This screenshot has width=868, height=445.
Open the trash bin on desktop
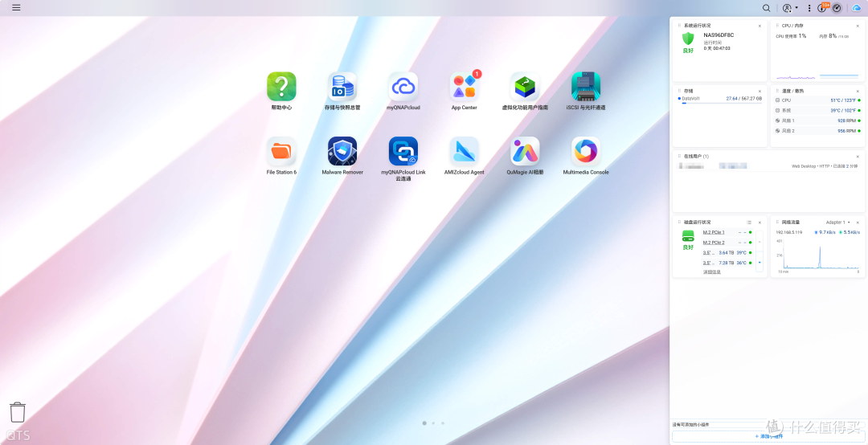click(18, 412)
